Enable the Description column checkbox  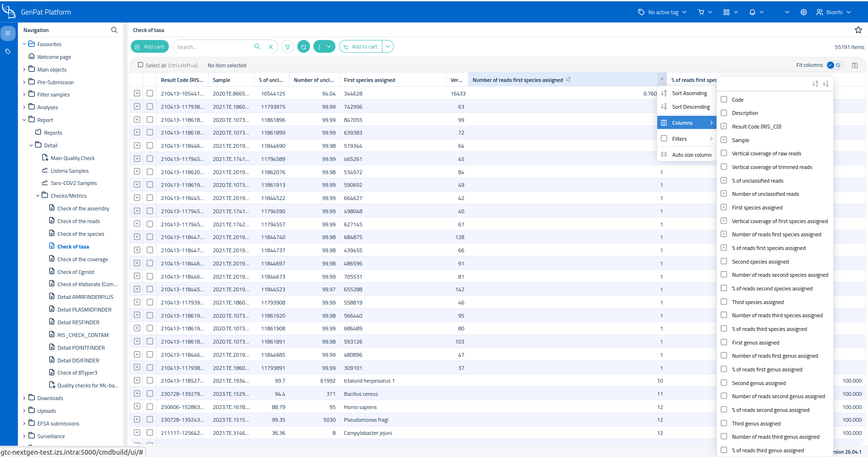[x=724, y=113]
